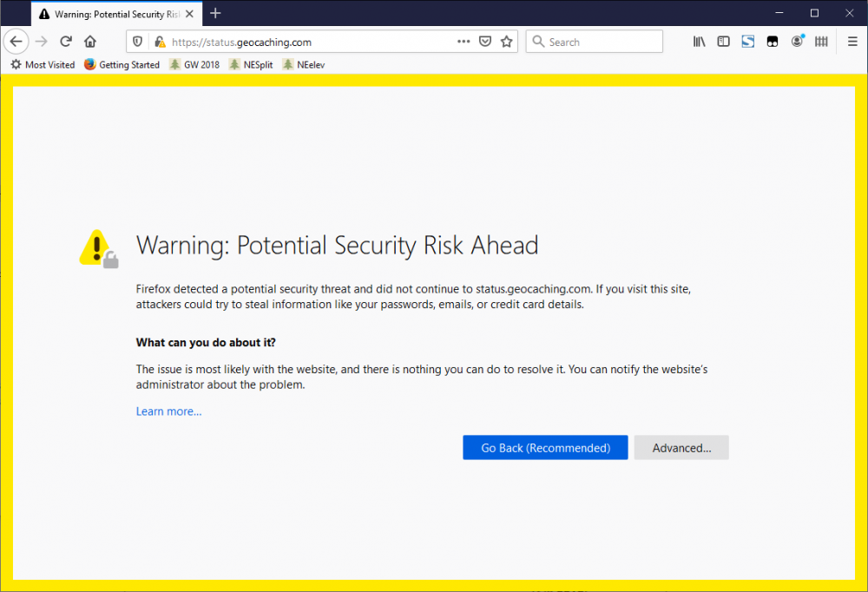Close the Warning: Potential Security Risk tab
The height and width of the screenshot is (592, 868).
click(190, 14)
